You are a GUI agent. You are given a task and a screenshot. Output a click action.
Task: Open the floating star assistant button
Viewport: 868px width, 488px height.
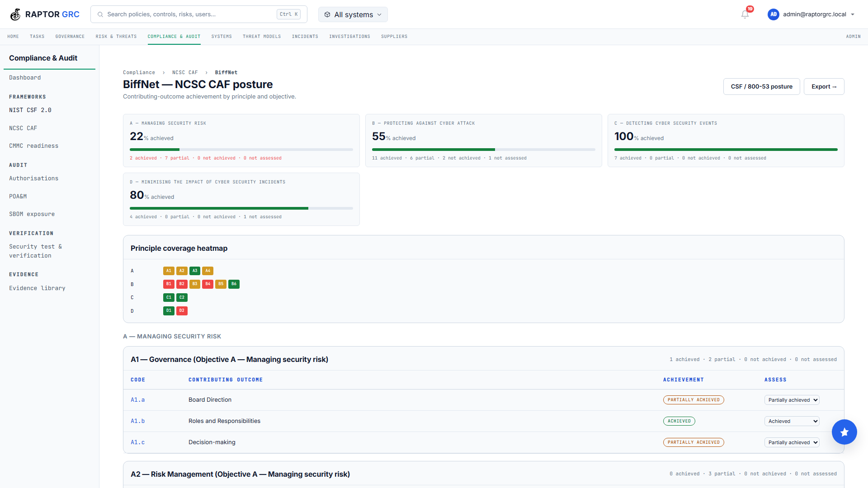click(x=844, y=432)
